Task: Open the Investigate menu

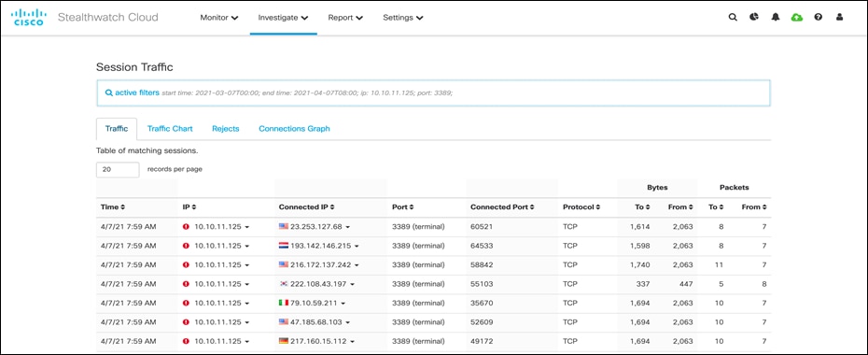Action: [x=283, y=18]
